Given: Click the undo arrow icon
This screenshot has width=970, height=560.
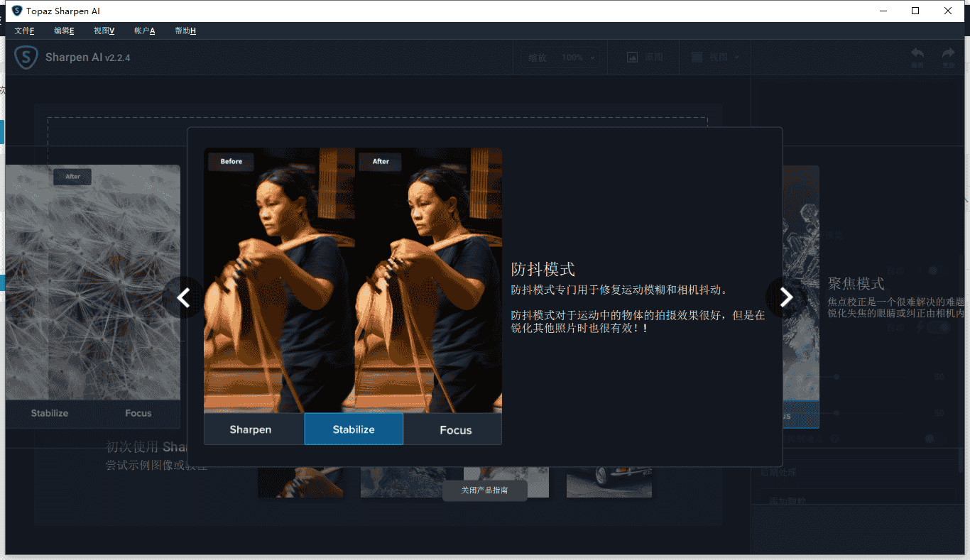Looking at the screenshot, I should click(x=917, y=53).
